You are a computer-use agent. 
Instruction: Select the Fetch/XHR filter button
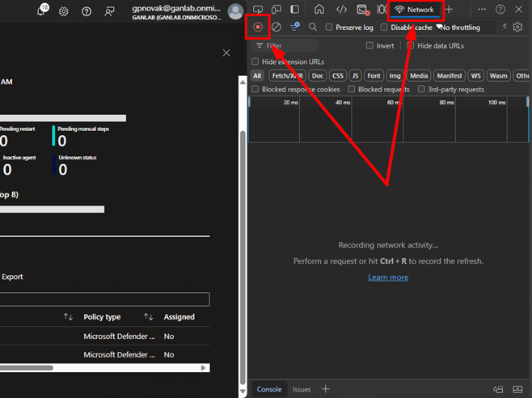[x=287, y=75]
